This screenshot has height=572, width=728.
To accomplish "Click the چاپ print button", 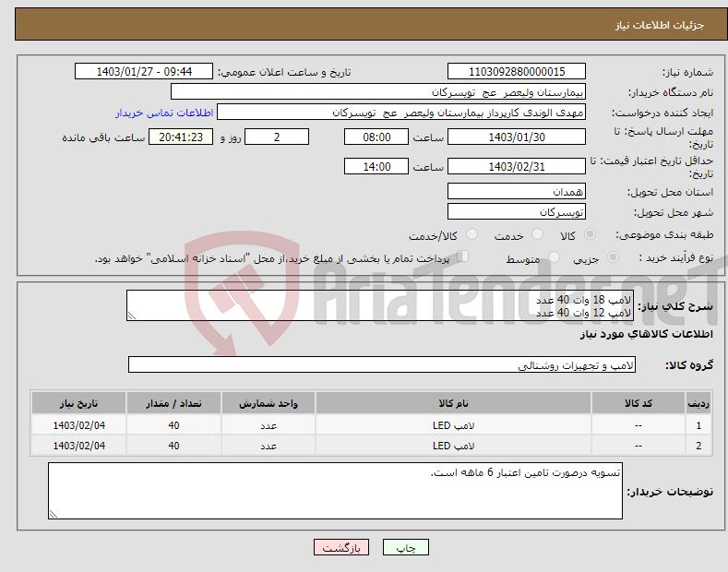I will (x=406, y=547).
